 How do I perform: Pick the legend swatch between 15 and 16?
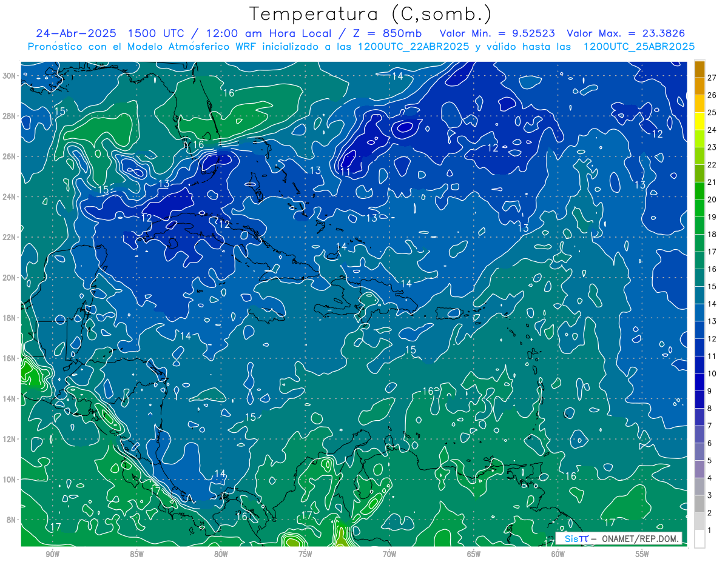[699, 278]
